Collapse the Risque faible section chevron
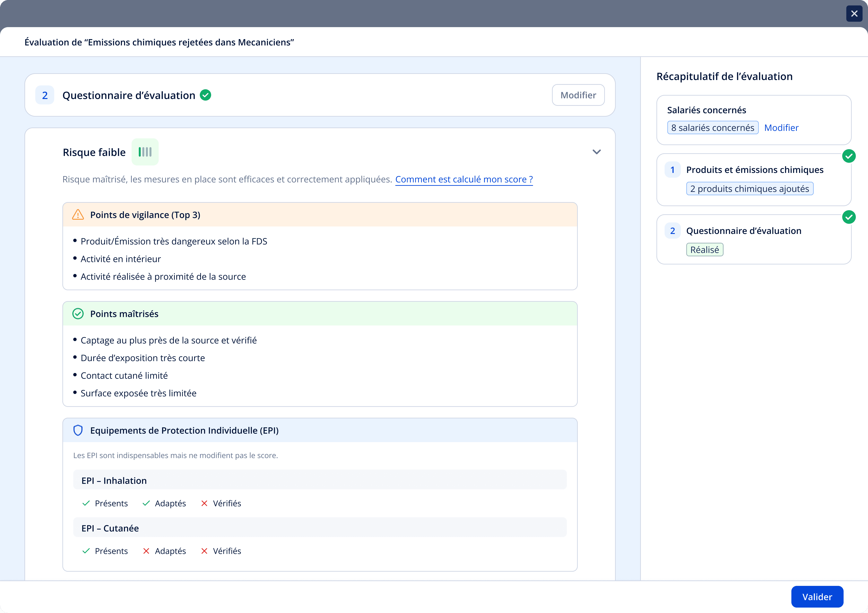868x613 pixels. click(x=597, y=152)
